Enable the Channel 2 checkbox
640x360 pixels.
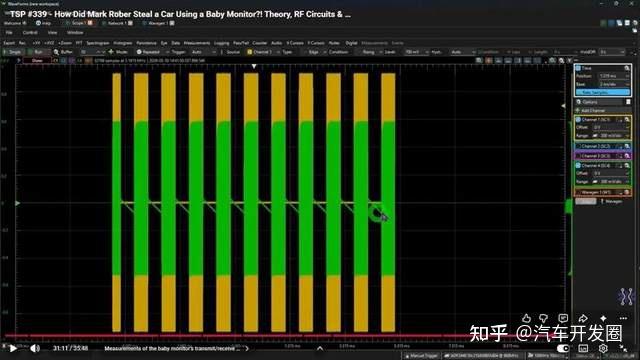pos(578,146)
